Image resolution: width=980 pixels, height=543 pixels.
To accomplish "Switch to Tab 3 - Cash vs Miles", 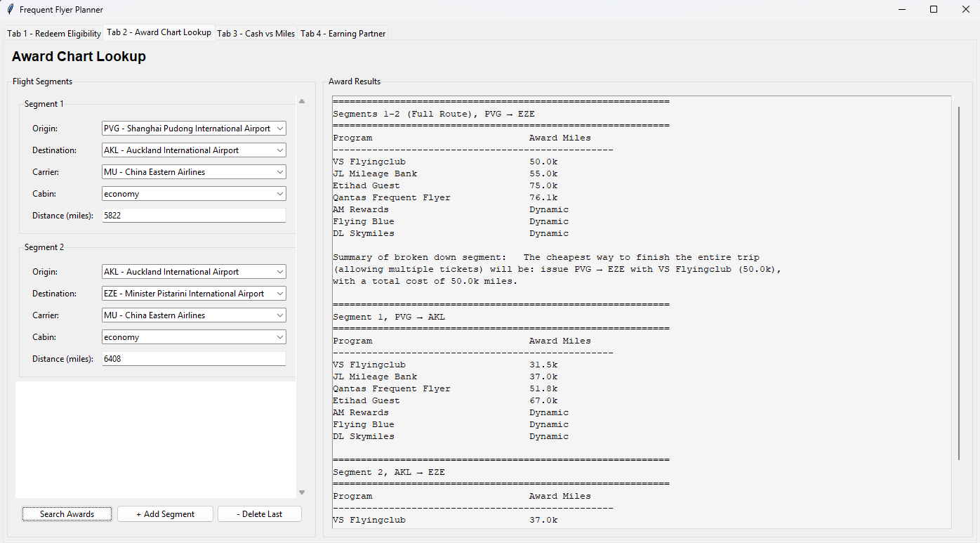I will [x=256, y=34].
